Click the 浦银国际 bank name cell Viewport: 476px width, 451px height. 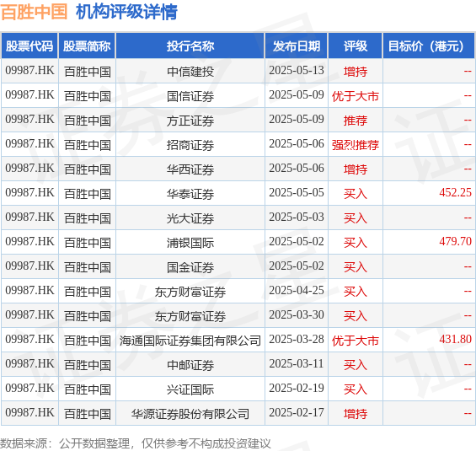tap(190, 243)
